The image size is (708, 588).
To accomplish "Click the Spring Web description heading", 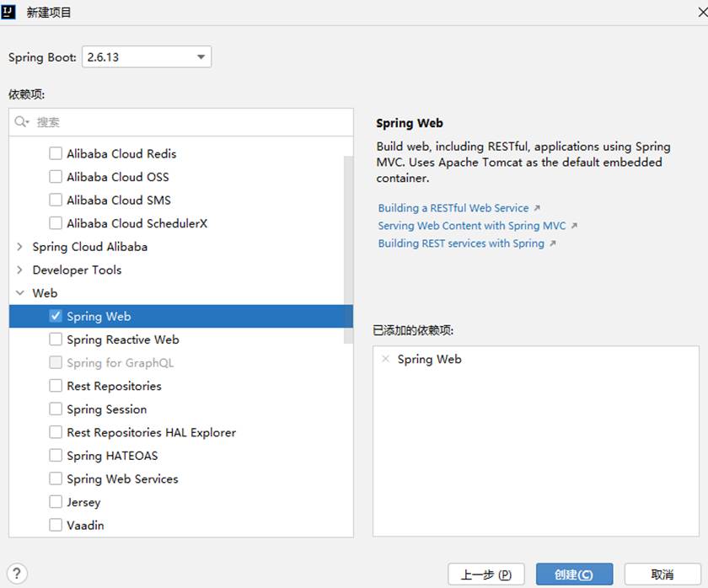I will click(x=410, y=123).
